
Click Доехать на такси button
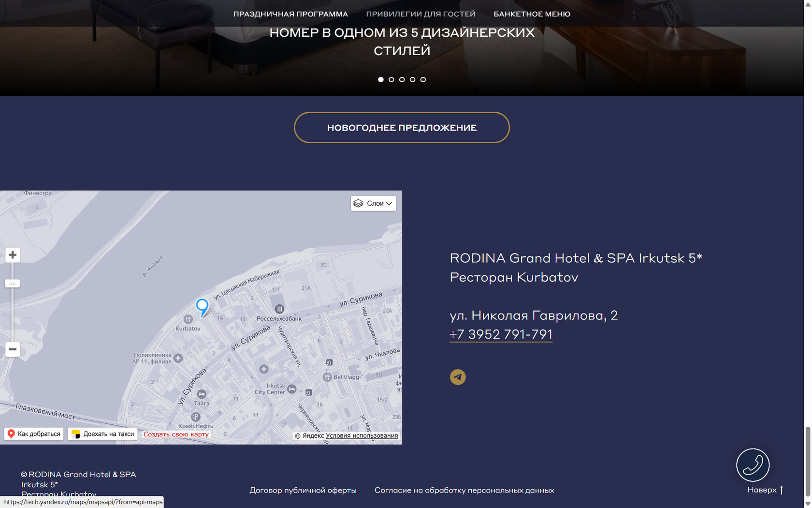click(x=102, y=434)
